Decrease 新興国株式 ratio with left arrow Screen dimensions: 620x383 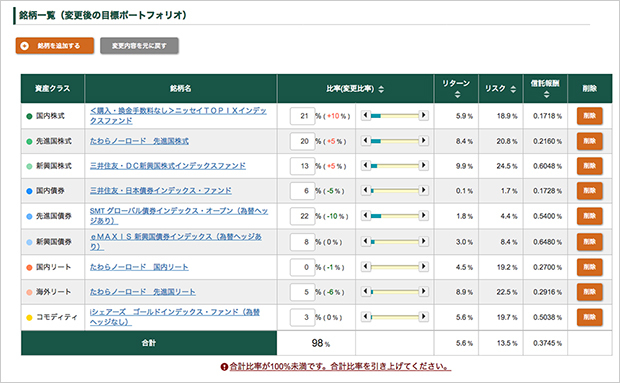[366, 165]
